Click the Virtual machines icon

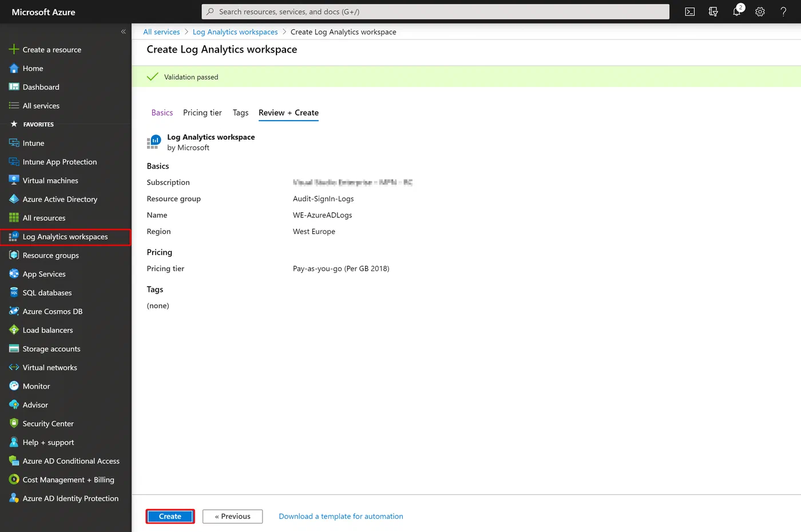pos(14,180)
